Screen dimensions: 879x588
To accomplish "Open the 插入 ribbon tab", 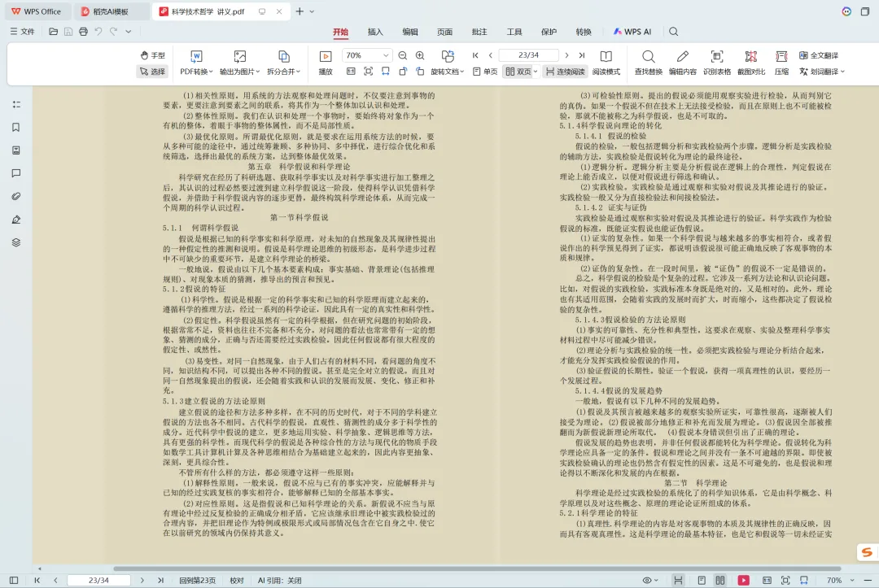I will click(x=375, y=32).
